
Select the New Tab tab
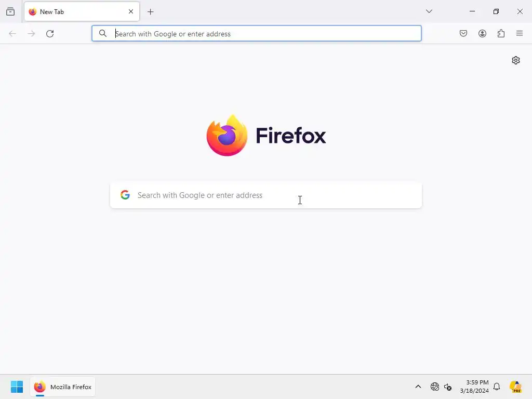point(82,11)
